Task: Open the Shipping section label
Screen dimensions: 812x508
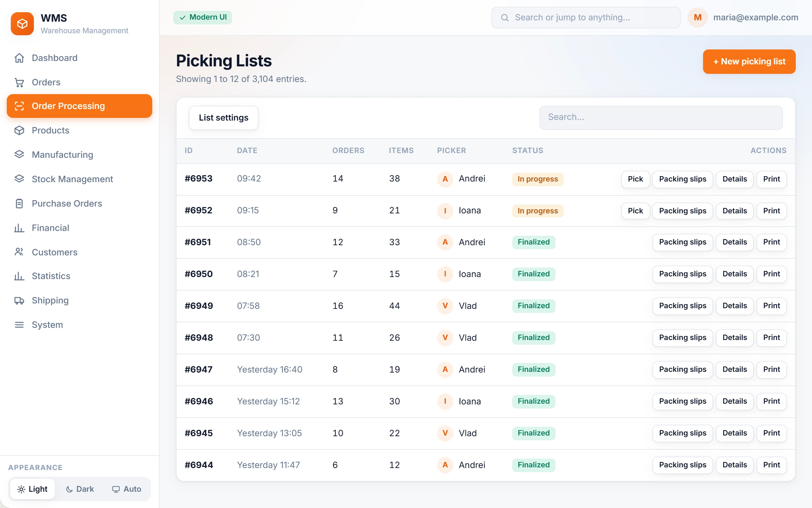Action: [50, 300]
